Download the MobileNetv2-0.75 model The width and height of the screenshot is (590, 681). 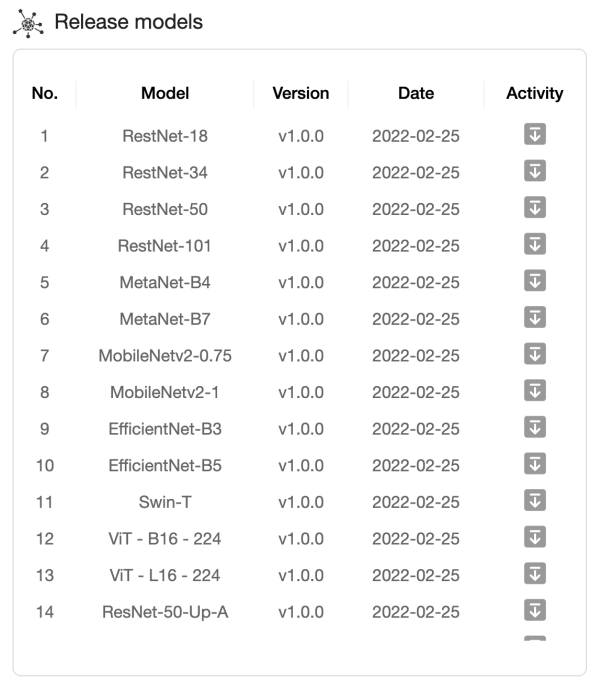535,354
